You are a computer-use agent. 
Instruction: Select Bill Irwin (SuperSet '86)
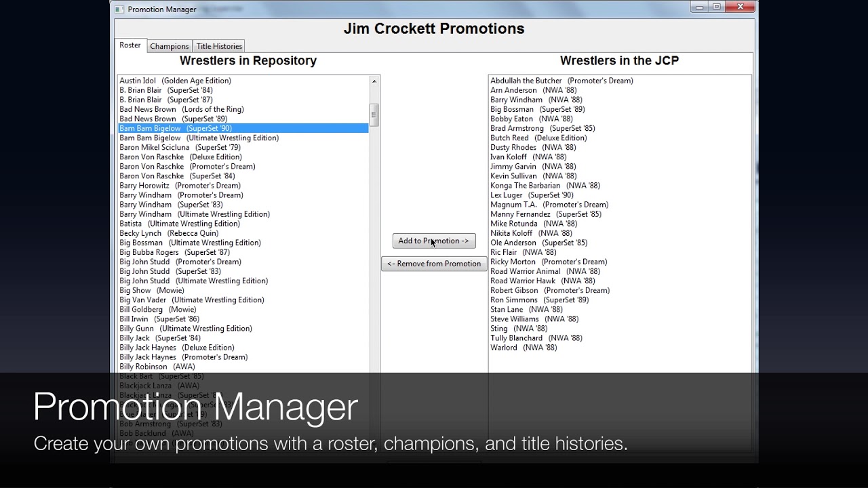pos(243,319)
